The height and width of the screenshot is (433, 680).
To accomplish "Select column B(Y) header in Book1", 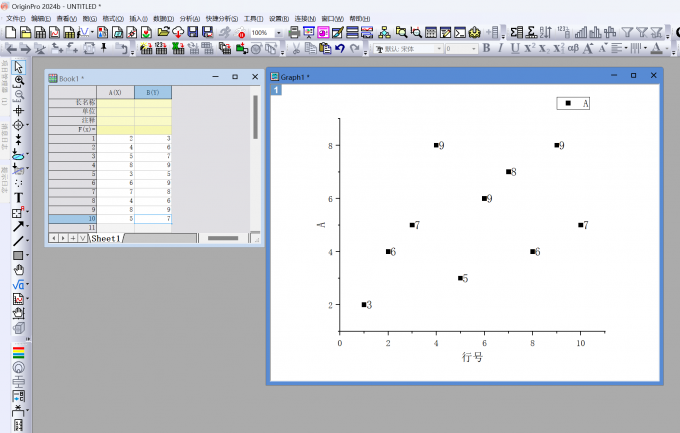I will pos(153,92).
